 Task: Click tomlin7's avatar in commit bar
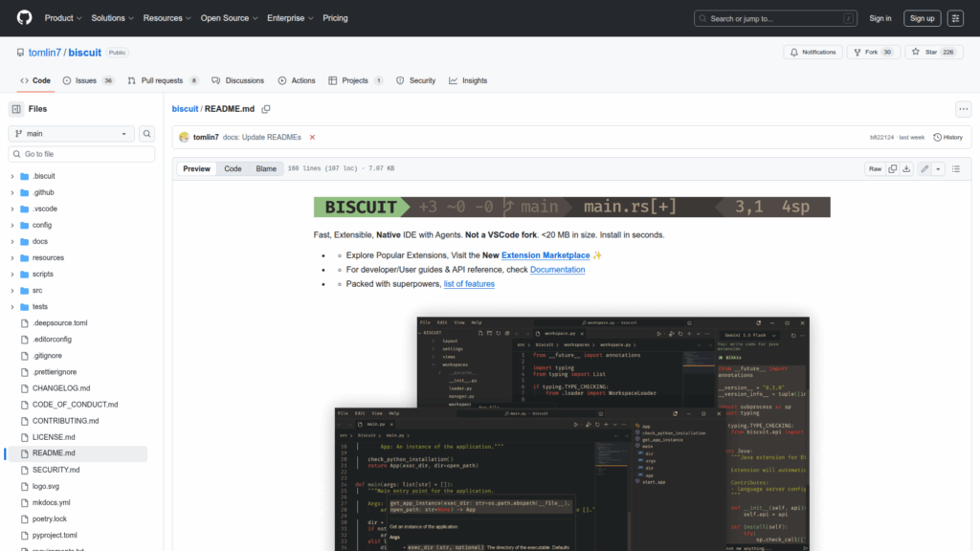[x=184, y=138]
